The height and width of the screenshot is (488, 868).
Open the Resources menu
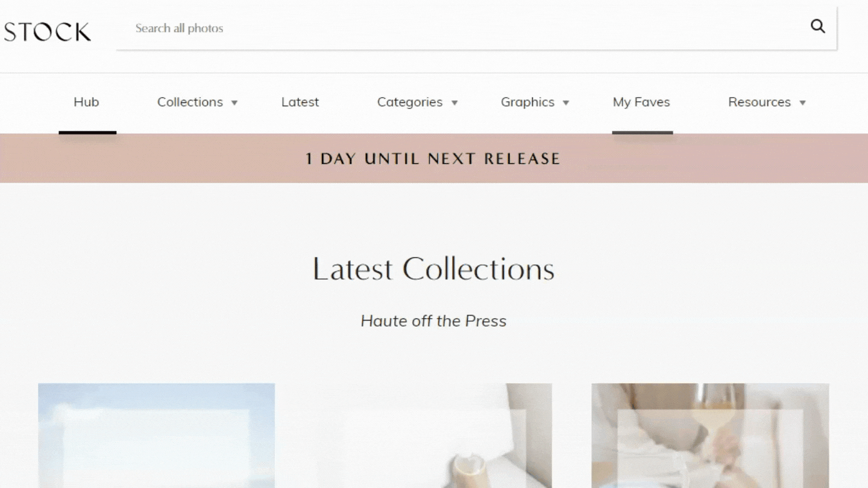(x=759, y=102)
